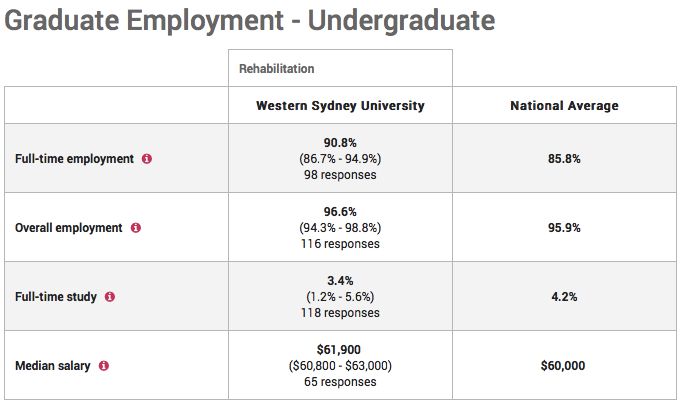Click the 85.8% national average value

click(565, 159)
